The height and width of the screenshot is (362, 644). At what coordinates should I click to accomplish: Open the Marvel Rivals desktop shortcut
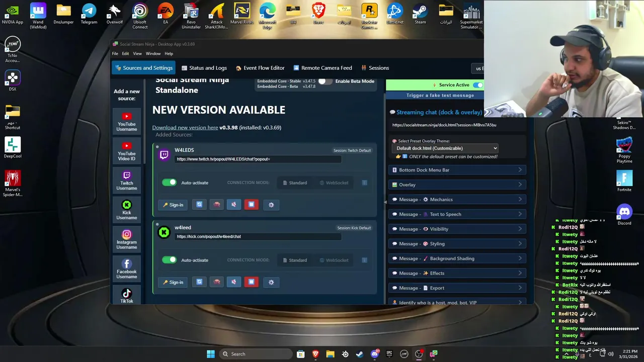click(x=242, y=15)
